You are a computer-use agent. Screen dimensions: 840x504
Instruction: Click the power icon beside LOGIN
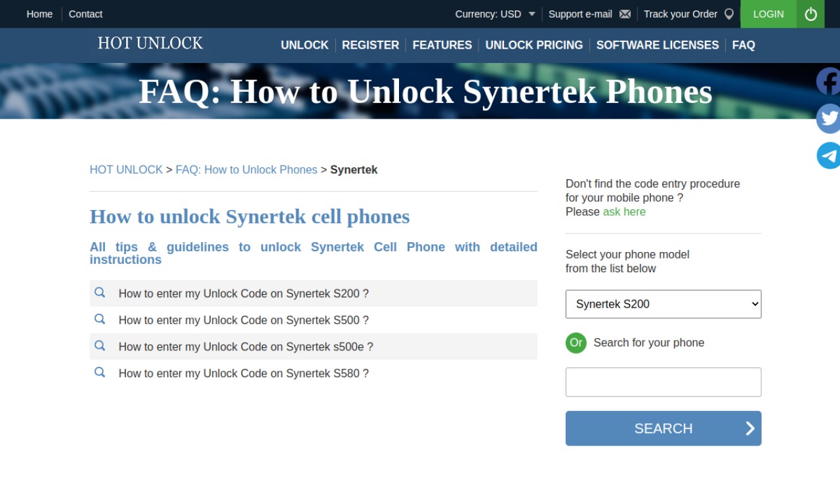(810, 14)
